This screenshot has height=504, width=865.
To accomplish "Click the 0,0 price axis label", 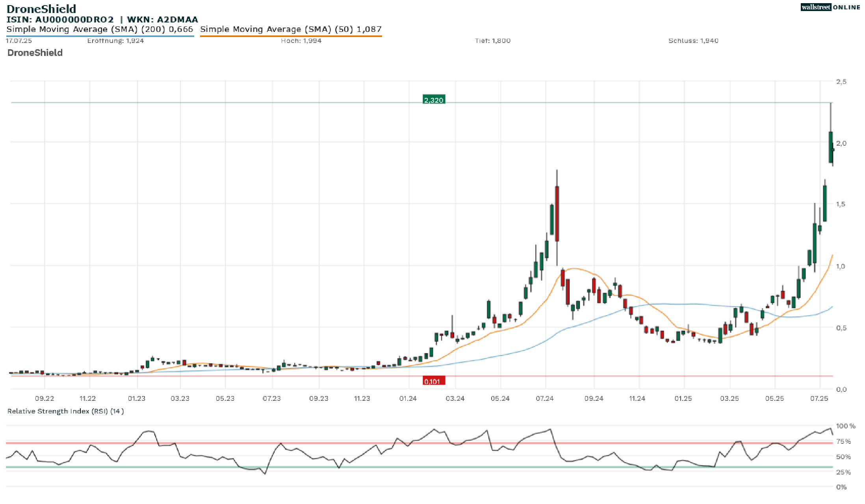I will [841, 389].
